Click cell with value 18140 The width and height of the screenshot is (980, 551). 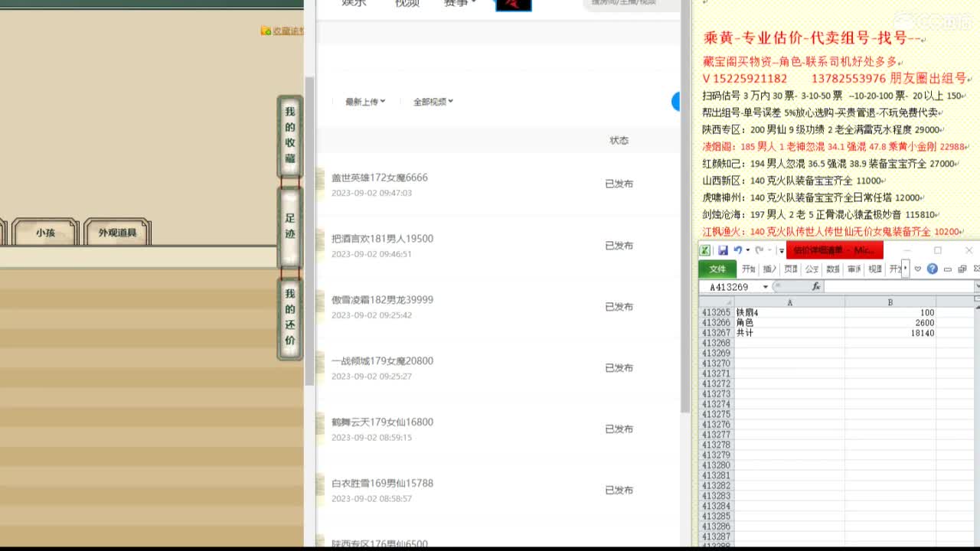coord(890,333)
